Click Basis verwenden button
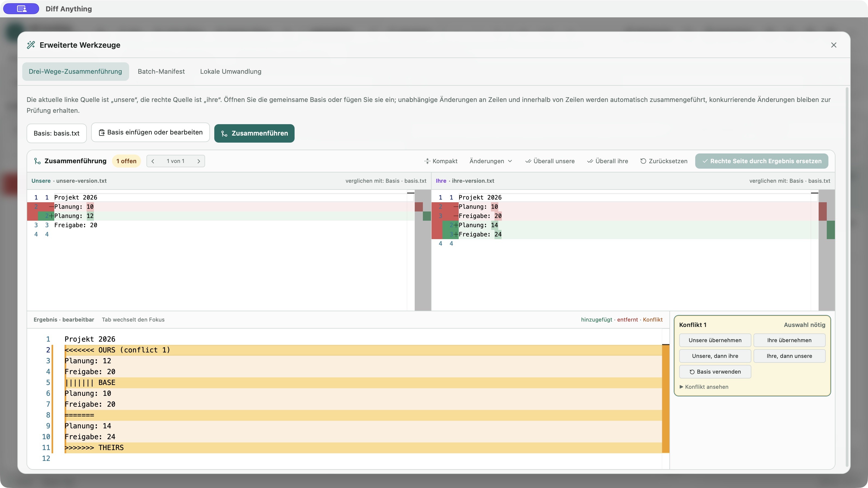This screenshot has height=488, width=868. click(x=715, y=372)
